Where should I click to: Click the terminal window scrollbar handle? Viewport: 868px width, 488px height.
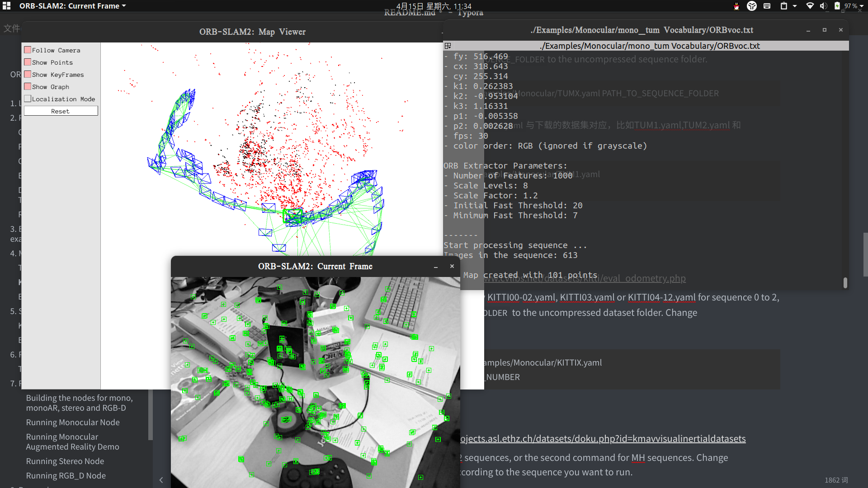coord(845,283)
